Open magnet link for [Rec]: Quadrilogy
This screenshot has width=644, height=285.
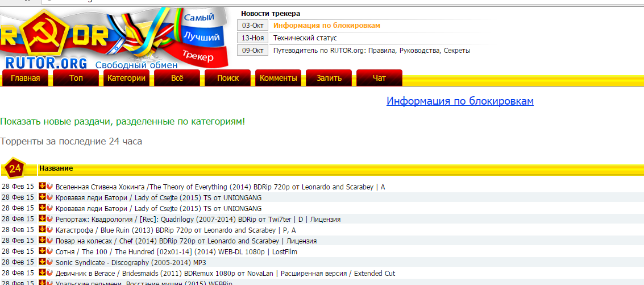[49, 218]
